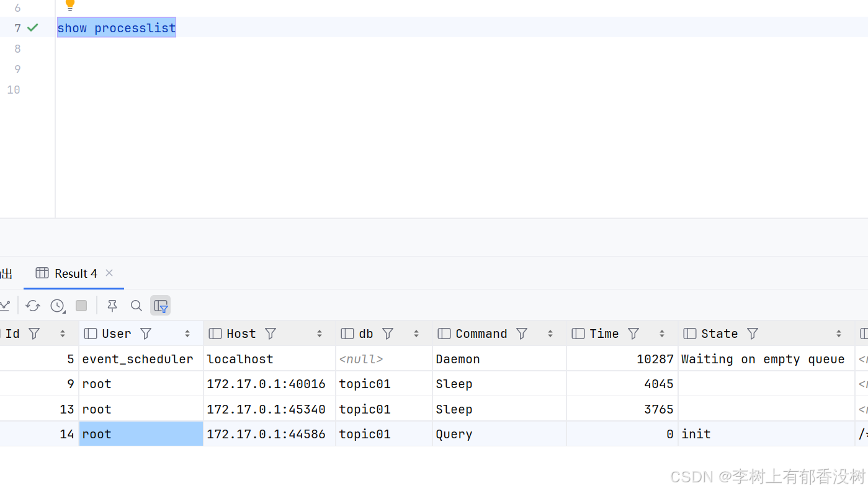
Task: Select the Time cell showing 3765
Action: tap(622, 409)
